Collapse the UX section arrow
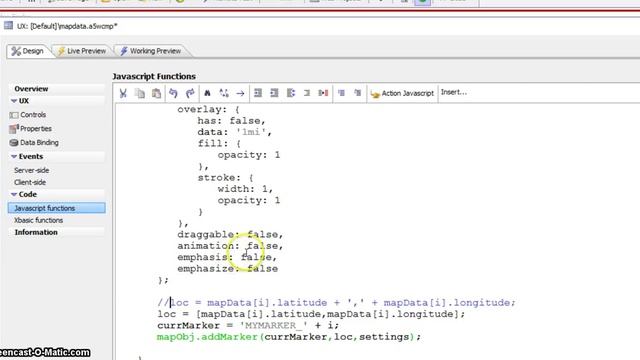 pyautogui.click(x=14, y=101)
